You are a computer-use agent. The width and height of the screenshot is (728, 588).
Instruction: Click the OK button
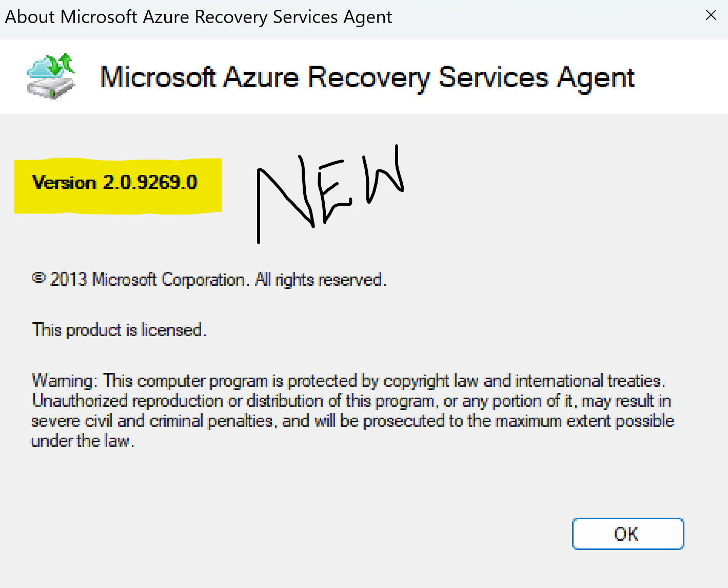[628, 534]
